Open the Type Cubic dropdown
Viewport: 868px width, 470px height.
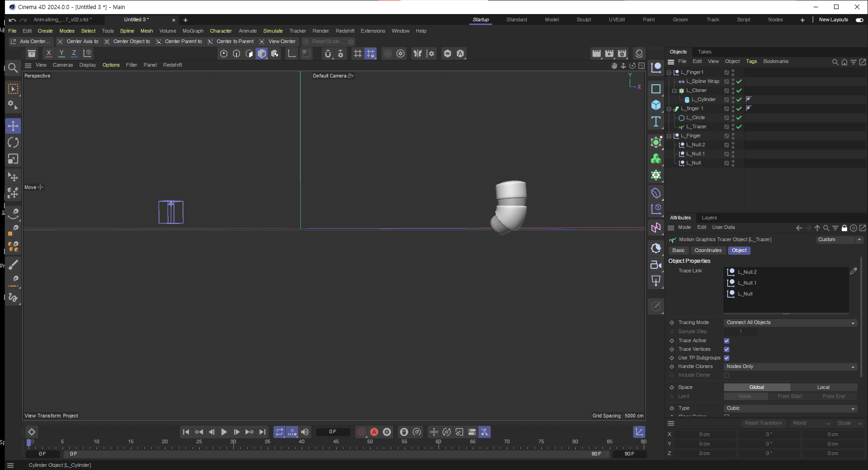(790, 408)
